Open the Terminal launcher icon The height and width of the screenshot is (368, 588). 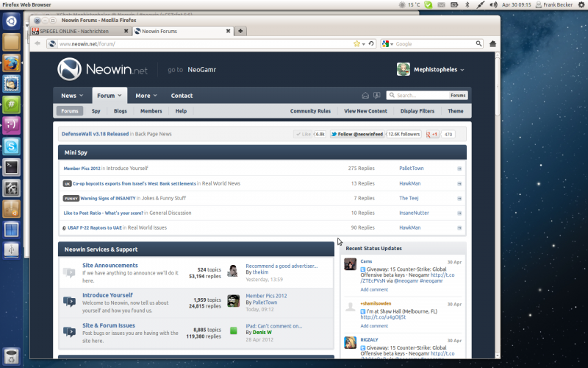(x=11, y=167)
